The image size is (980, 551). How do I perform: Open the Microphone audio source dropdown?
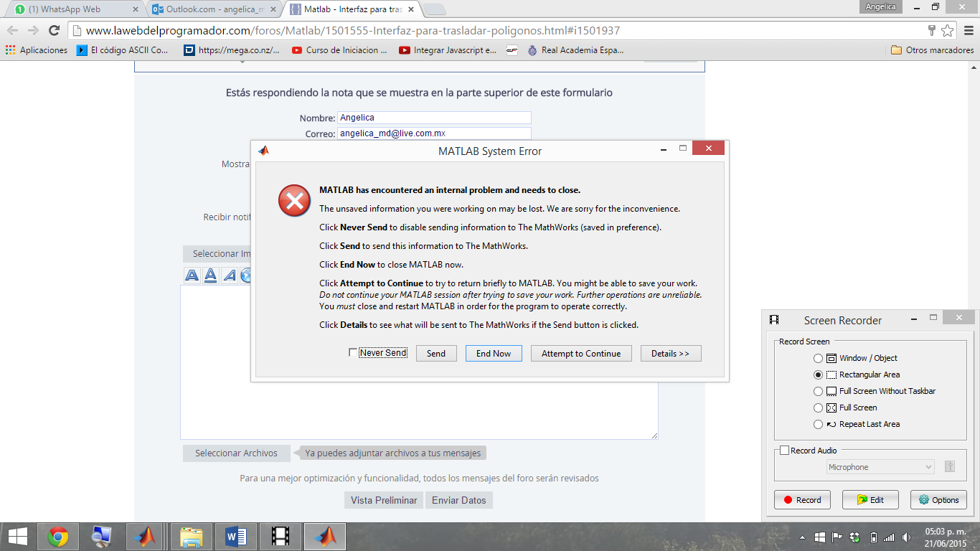880,467
